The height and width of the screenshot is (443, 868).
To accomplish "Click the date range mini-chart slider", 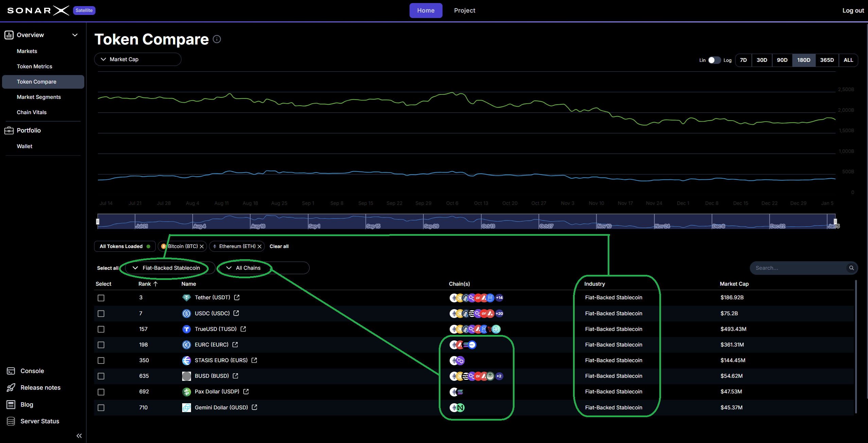I will [x=466, y=221].
